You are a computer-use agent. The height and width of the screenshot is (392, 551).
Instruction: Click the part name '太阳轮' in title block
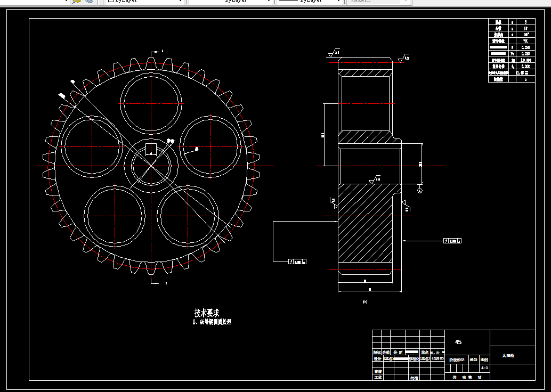click(x=508, y=355)
